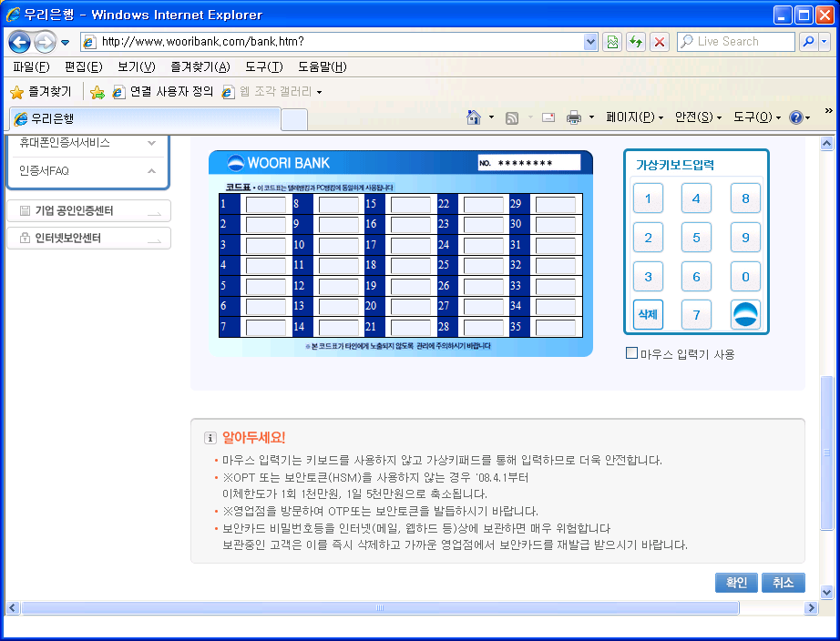Image resolution: width=840 pixels, height=641 pixels.
Task: Open the 즐겨찾기 favorites star button
Action: pos(41,92)
